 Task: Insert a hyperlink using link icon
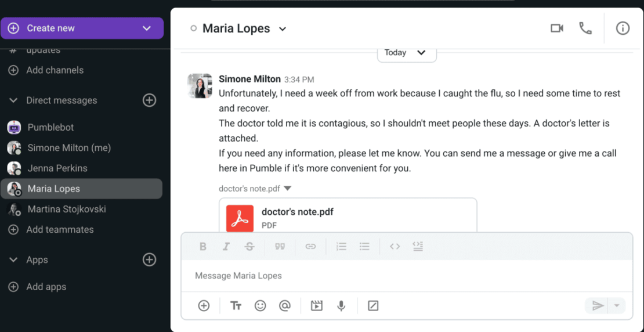click(x=310, y=247)
